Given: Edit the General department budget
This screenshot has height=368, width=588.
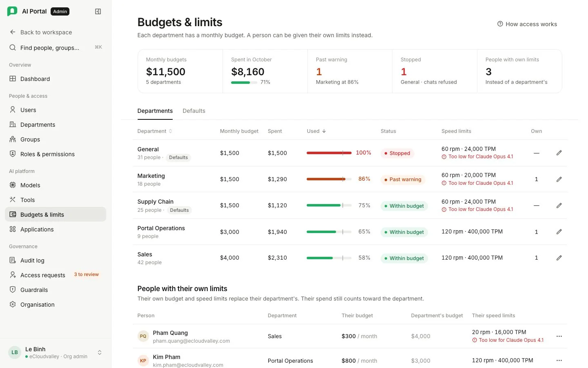Looking at the screenshot, I should coord(559,153).
